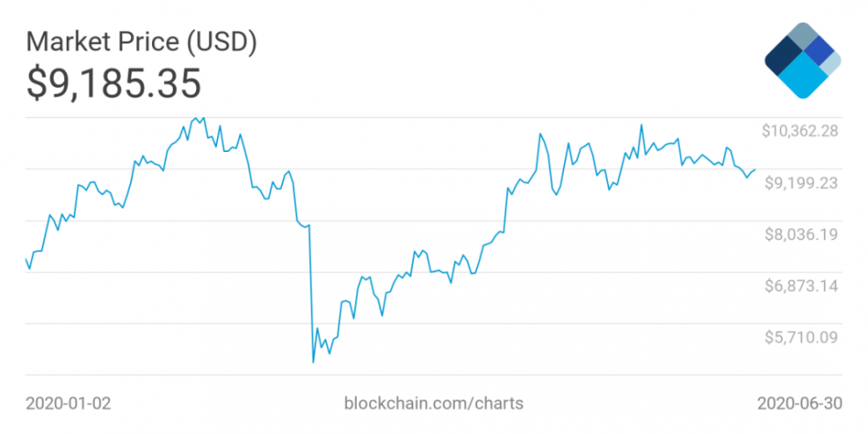Click the blockchain.com/charts link text
Image resolution: width=868 pixels, height=434 pixels.
tap(434, 404)
